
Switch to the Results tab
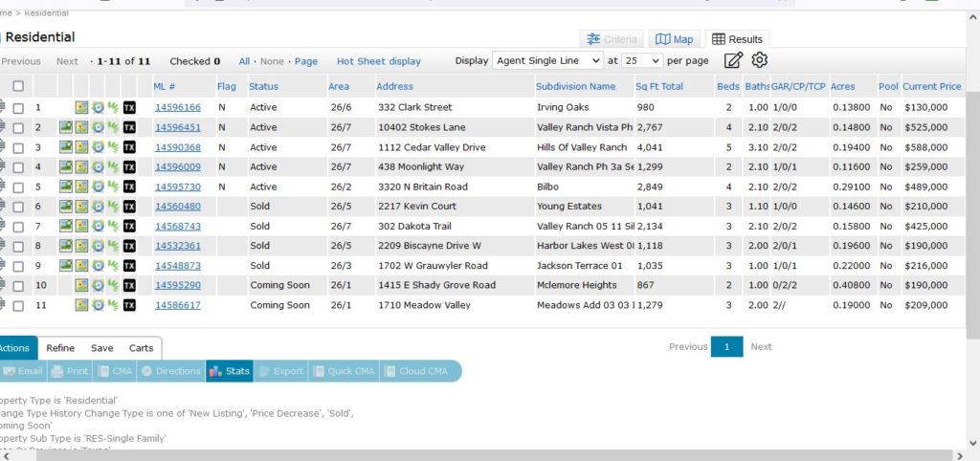pyautogui.click(x=738, y=39)
